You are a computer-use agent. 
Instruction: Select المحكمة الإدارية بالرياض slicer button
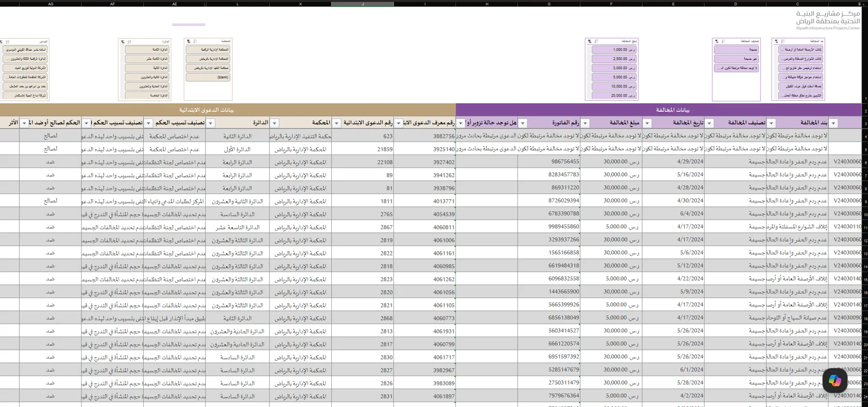(x=208, y=59)
